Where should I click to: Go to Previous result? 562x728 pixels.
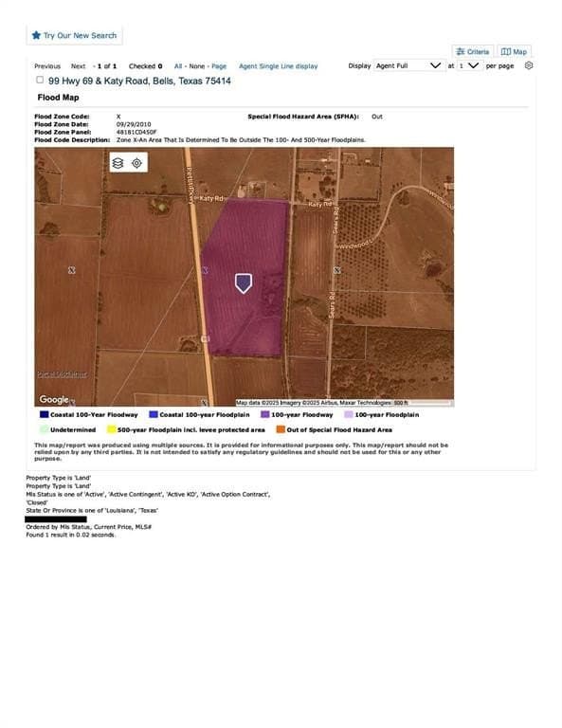[x=47, y=66]
